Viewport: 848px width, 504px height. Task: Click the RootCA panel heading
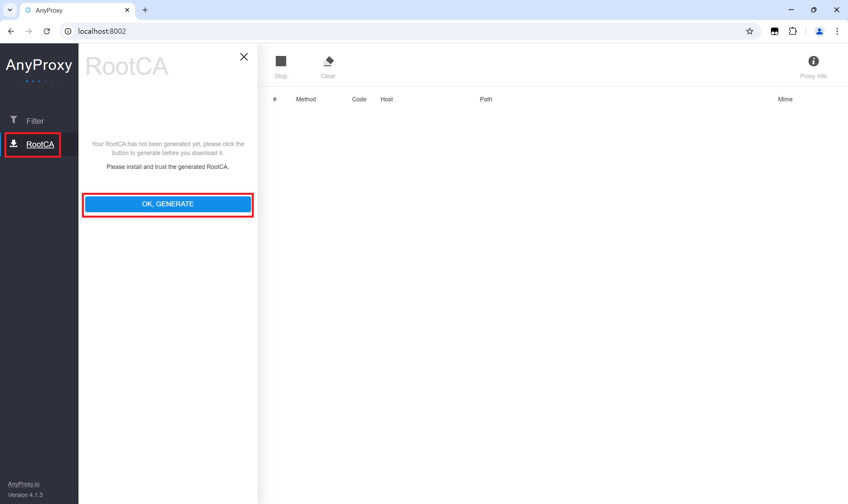pos(127,66)
